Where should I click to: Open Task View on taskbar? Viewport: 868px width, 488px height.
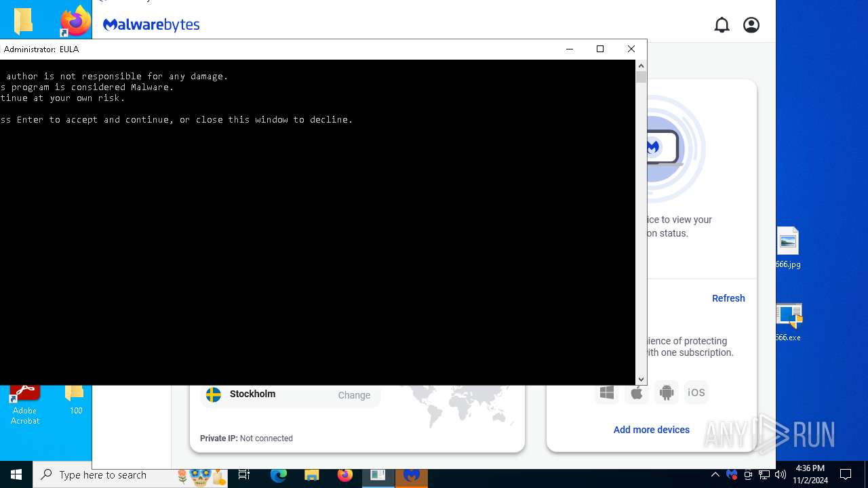244,475
